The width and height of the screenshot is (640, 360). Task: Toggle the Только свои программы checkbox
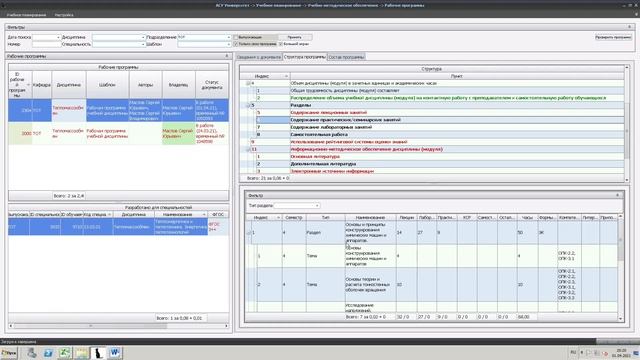236,44
